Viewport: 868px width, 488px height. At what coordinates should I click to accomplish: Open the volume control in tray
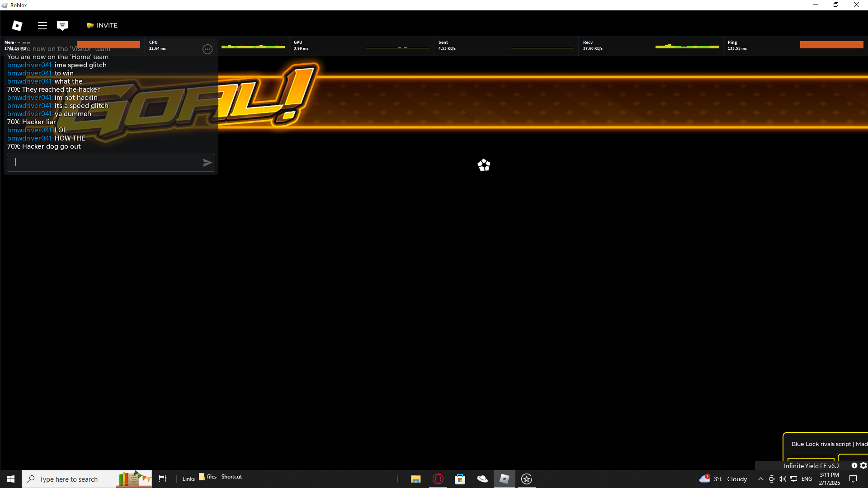782,479
